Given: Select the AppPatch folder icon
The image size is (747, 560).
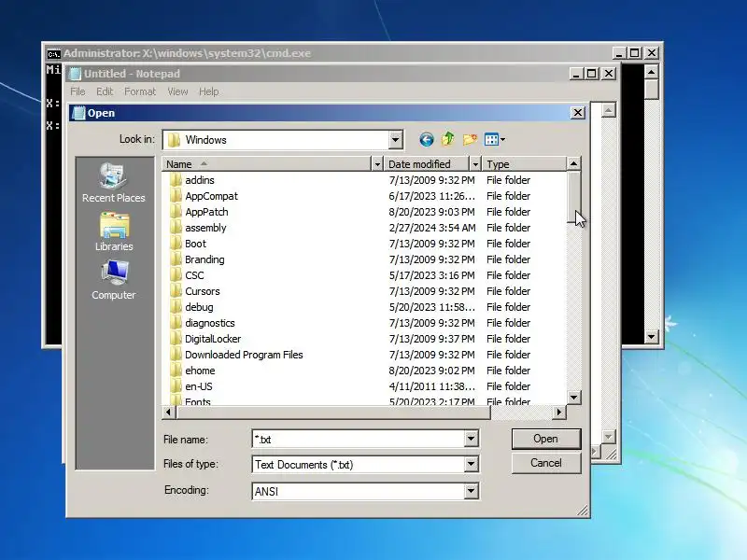Looking at the screenshot, I should pos(176,212).
